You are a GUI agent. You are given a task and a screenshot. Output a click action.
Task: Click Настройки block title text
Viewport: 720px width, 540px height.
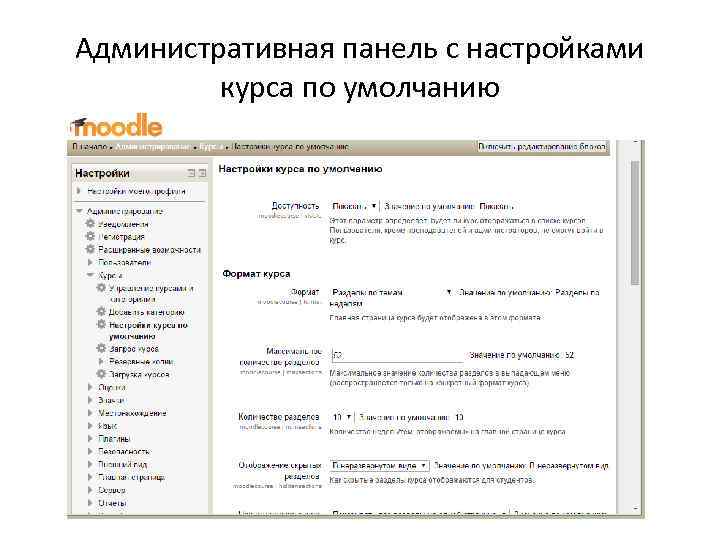102,174
